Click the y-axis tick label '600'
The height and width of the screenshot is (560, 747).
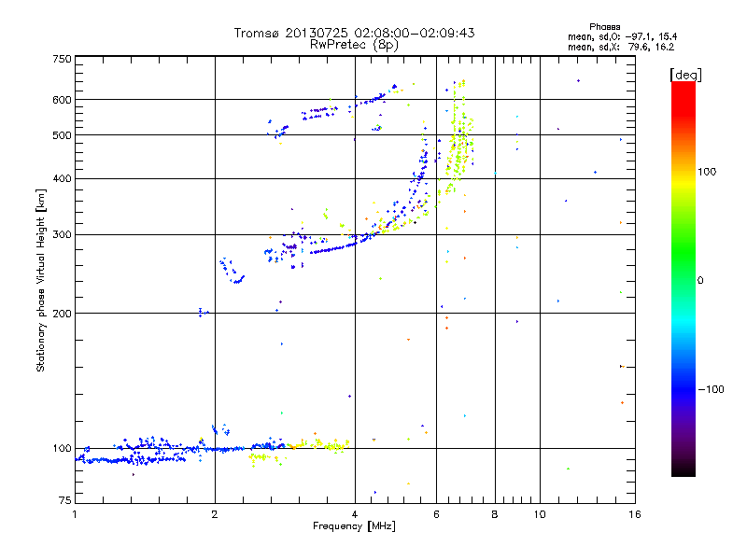(63, 100)
